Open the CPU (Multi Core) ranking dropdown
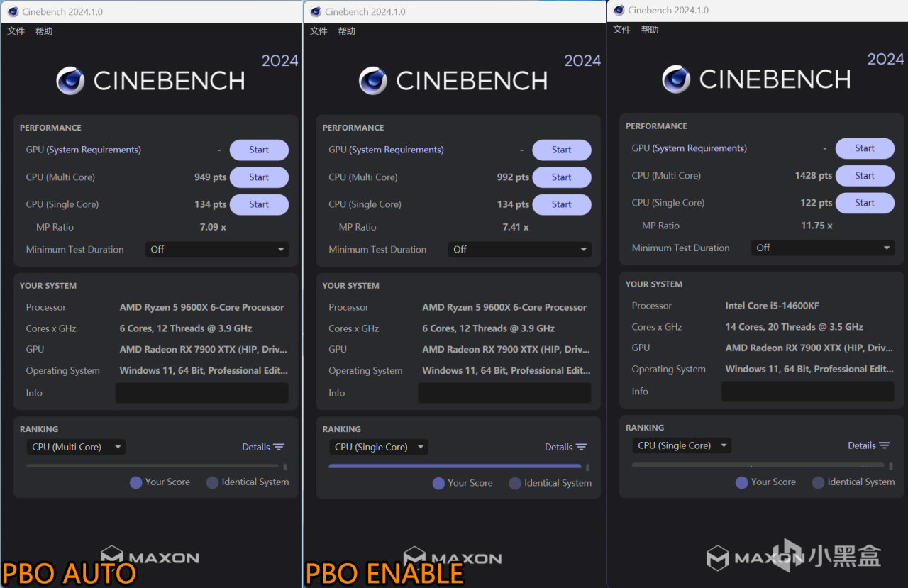 click(76, 447)
